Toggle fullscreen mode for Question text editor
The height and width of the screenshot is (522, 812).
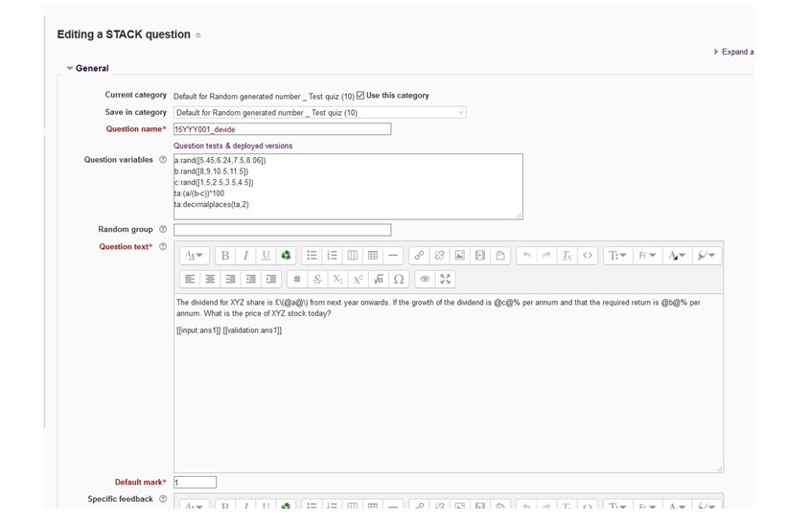tap(445, 280)
